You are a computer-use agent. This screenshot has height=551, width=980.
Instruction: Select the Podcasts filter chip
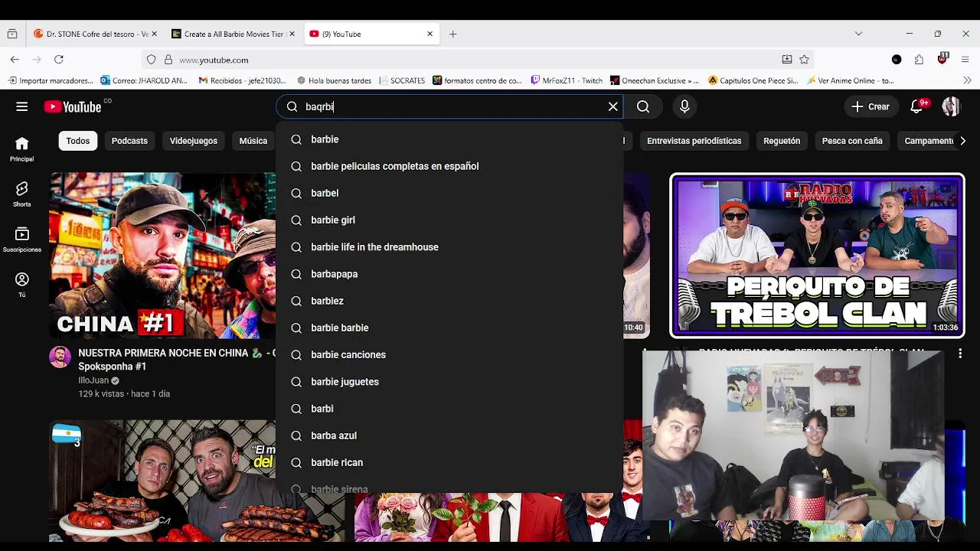click(x=129, y=141)
